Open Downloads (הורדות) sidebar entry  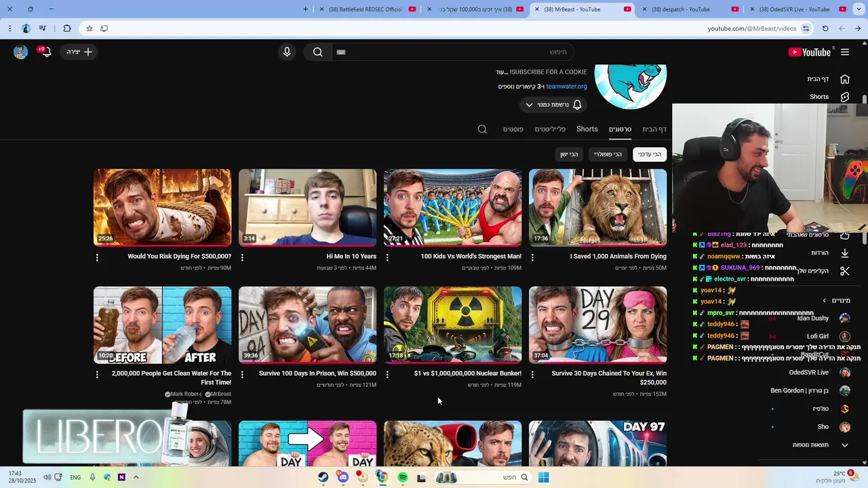[830, 253]
